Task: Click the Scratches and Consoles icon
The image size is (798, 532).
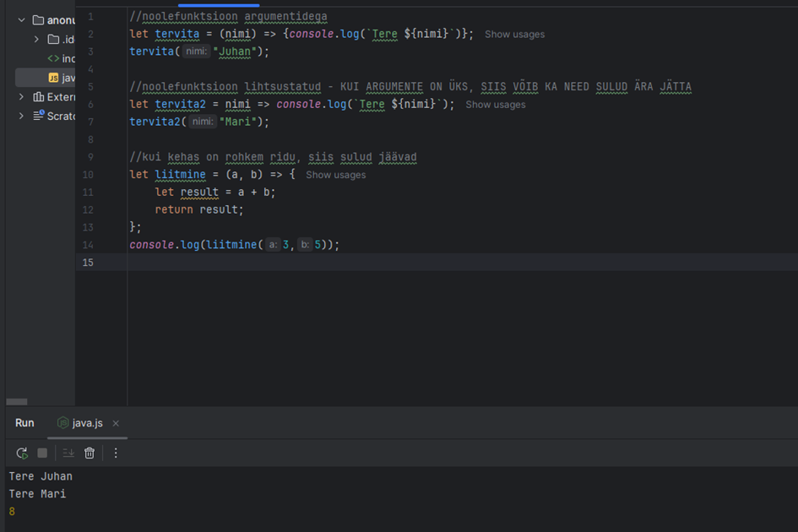Action: point(38,116)
